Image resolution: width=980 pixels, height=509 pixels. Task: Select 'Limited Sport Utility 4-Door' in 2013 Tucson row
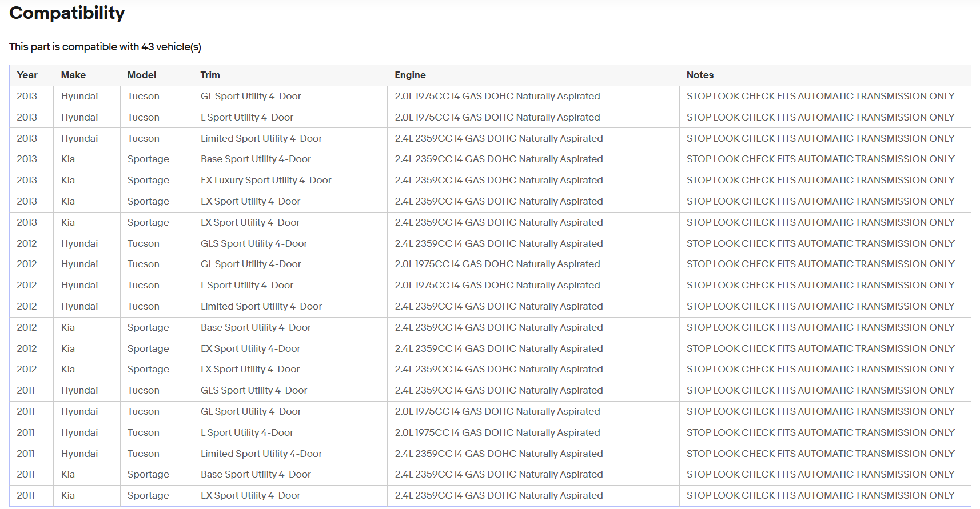261,138
